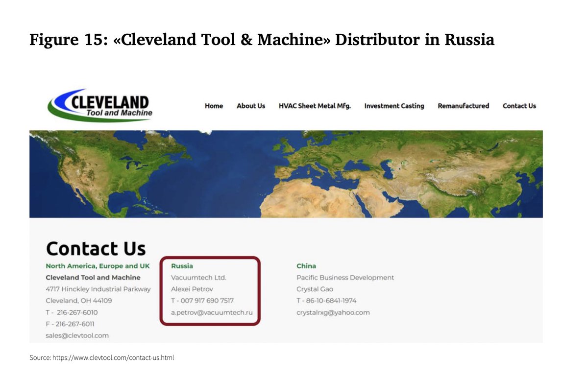The image size is (588, 377).
Task: Click Pacific Business Development text
Action: [345, 278]
